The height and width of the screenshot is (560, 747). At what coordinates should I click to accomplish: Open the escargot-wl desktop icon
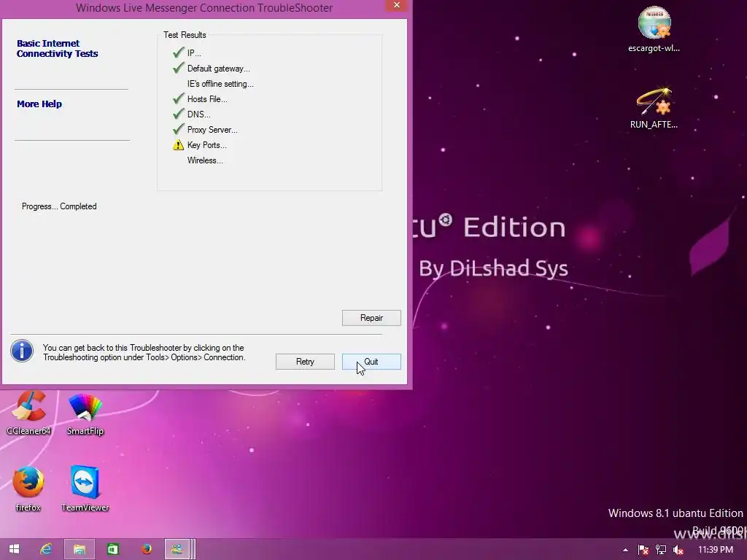coord(654,29)
